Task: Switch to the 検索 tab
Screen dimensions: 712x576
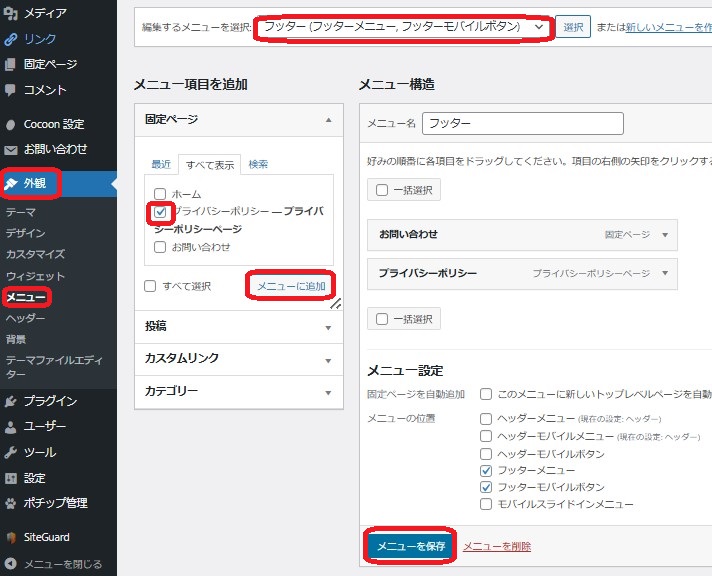Action: pos(258,164)
